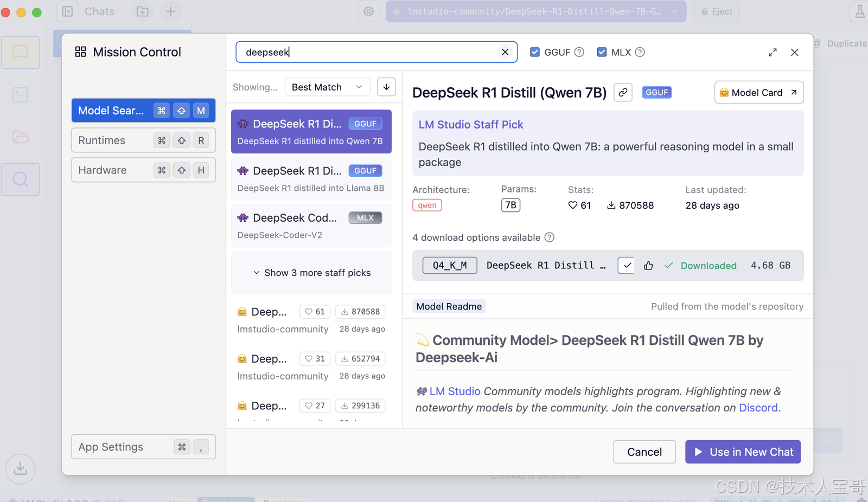Select the Model Readme tab
868x502 pixels.
[449, 306]
